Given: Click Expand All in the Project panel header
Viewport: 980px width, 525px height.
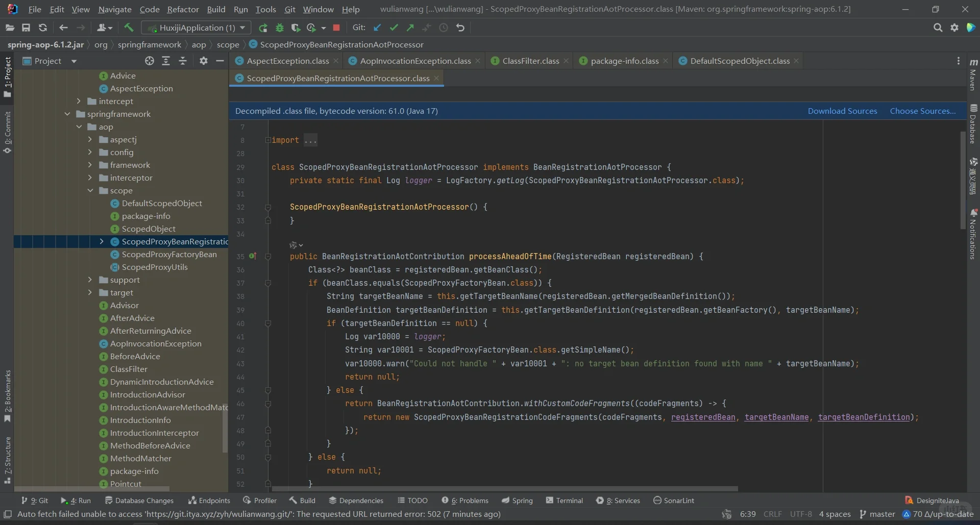Looking at the screenshot, I should [166, 61].
